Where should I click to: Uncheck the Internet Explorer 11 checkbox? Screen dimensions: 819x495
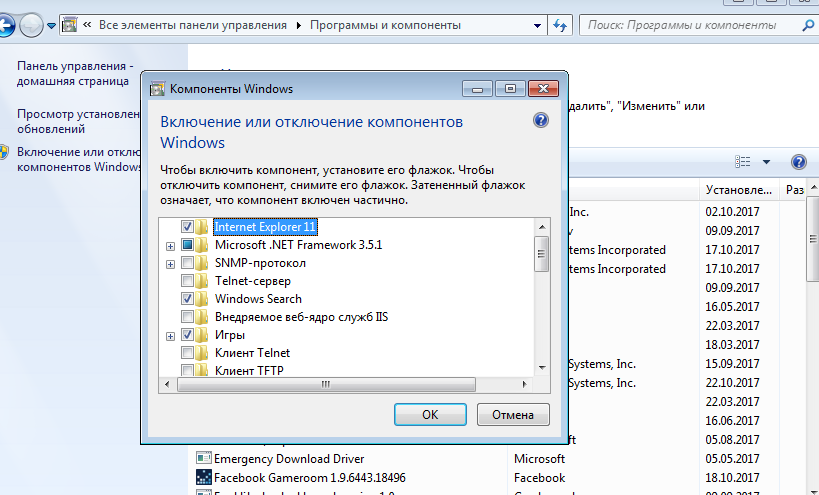click(188, 227)
